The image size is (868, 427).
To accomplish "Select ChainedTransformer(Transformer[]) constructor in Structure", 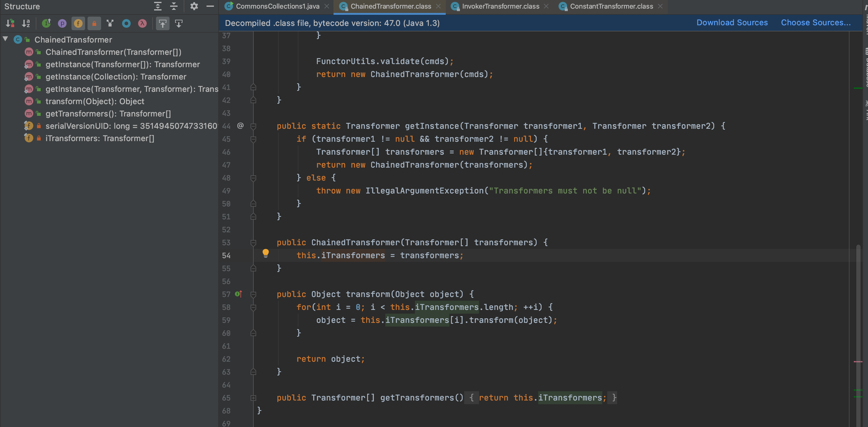I will pyautogui.click(x=113, y=52).
